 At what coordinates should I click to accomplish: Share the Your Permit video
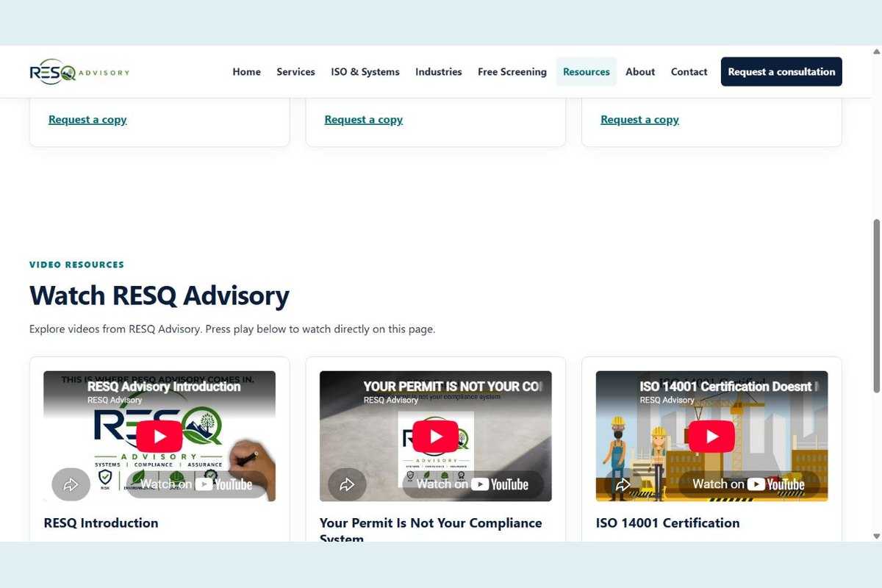(x=347, y=484)
